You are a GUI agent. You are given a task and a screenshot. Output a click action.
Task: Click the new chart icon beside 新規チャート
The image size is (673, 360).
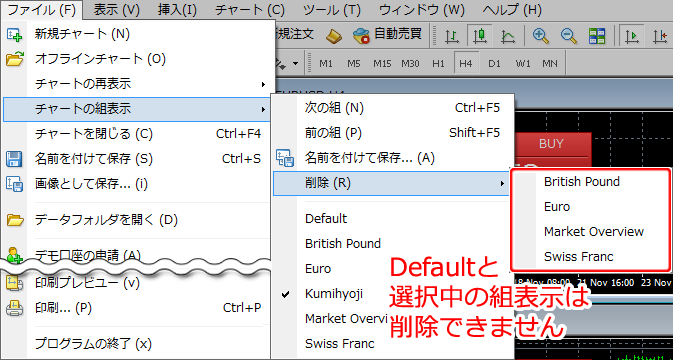point(14,34)
